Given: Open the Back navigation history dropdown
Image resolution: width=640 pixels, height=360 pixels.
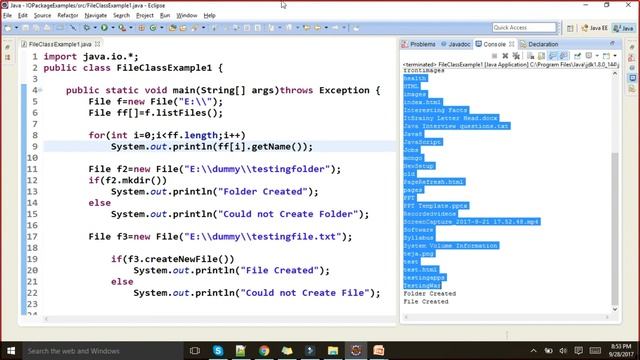Looking at the screenshot, I should (x=326, y=28).
